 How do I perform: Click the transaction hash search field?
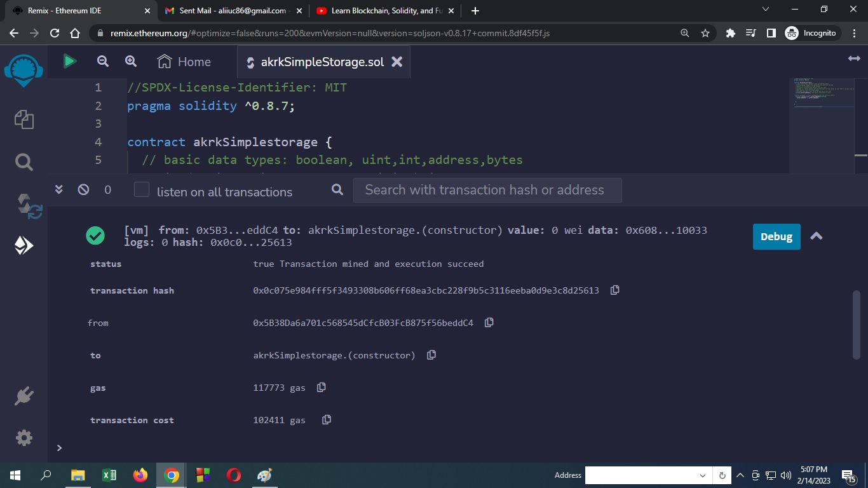[487, 189]
